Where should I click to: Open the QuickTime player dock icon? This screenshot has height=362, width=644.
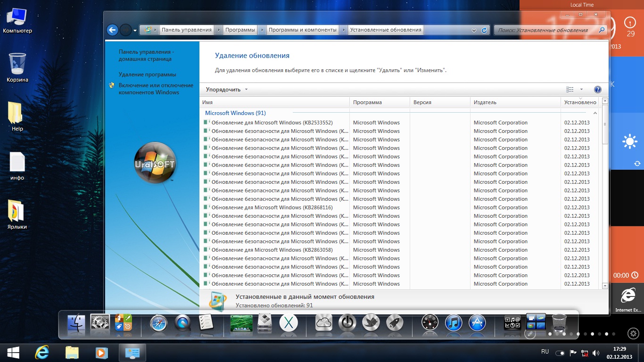[182, 323]
